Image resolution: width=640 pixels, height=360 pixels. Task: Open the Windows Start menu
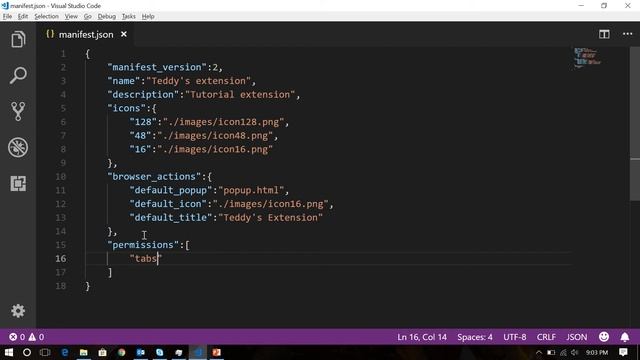click(x=9, y=352)
